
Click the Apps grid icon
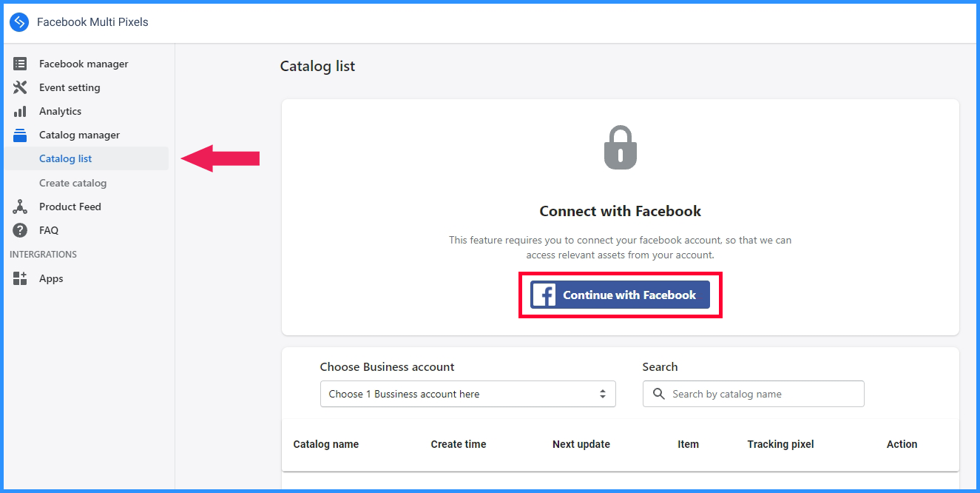pyautogui.click(x=20, y=278)
